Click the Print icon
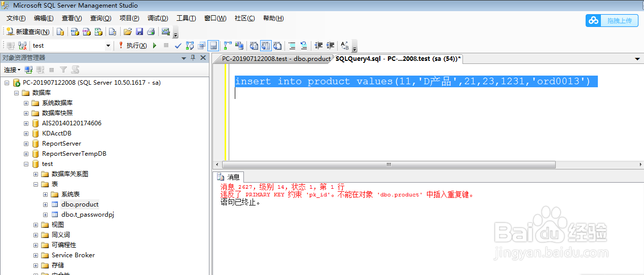Viewport: 644px width, 275px height. pos(151,31)
